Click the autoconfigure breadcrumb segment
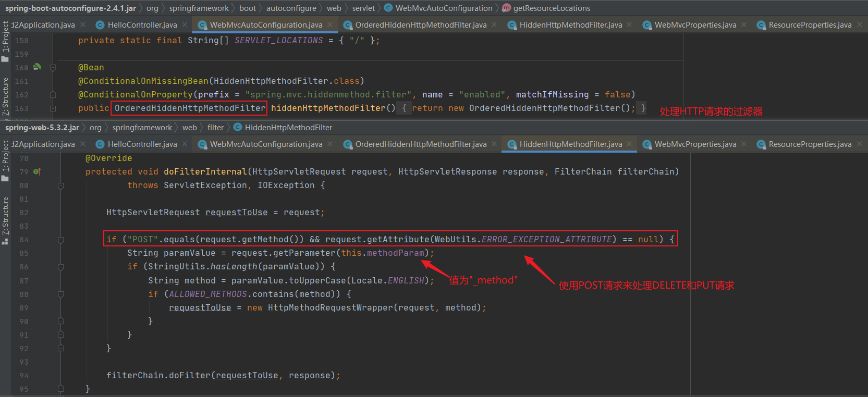The height and width of the screenshot is (397, 868). click(291, 8)
